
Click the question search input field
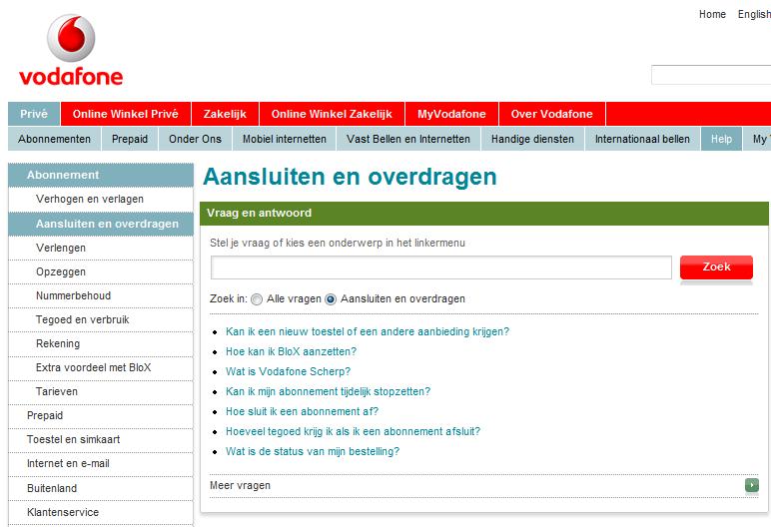(441, 267)
